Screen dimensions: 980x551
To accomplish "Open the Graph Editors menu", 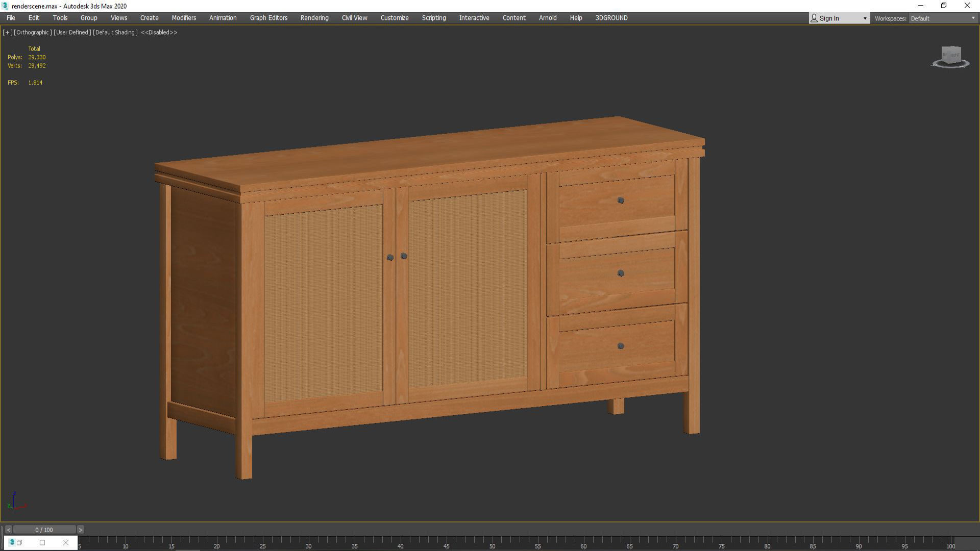I will point(268,18).
